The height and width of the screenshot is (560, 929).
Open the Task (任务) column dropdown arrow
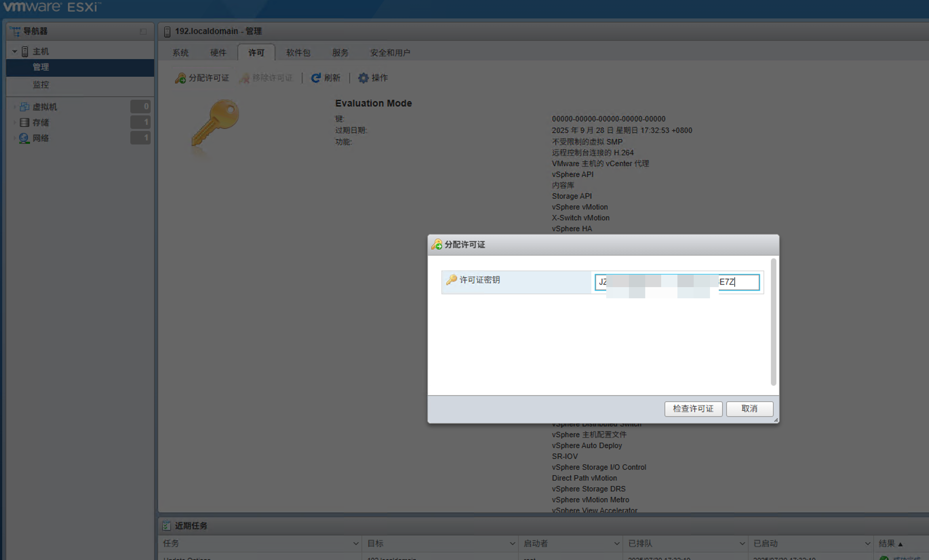coord(355,543)
